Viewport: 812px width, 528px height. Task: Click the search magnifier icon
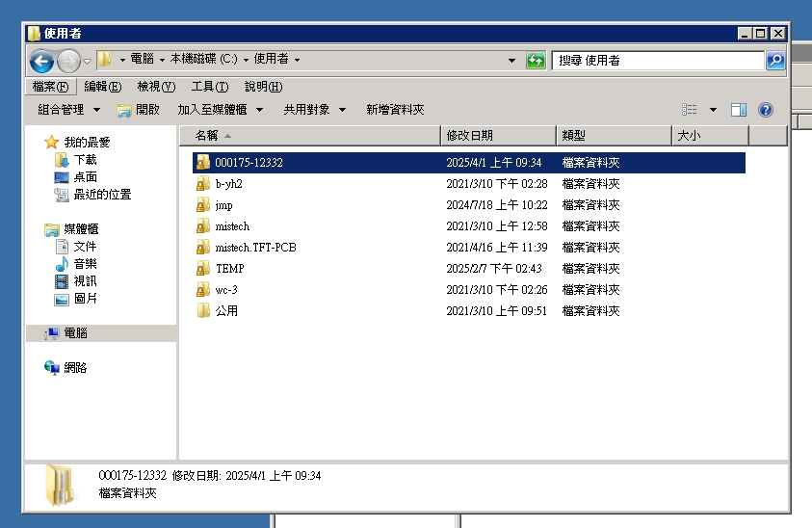774,61
